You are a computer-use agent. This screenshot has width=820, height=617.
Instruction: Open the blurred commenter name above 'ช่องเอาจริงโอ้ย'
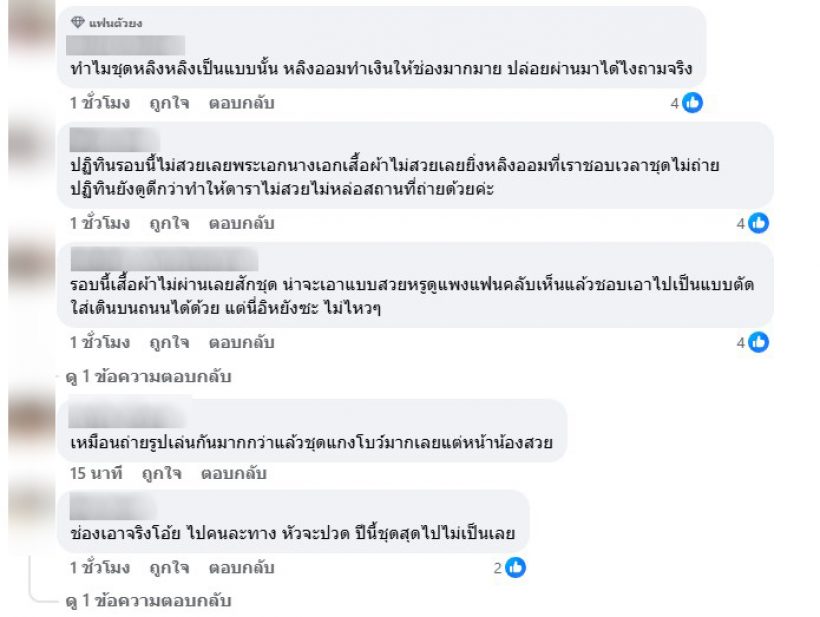114,506
